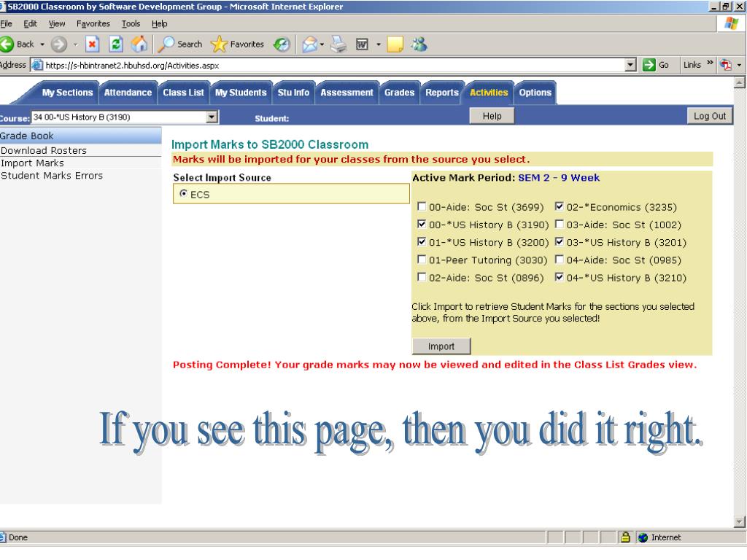Click the Help button beside Student
This screenshot has height=560, width=747.
coord(492,116)
